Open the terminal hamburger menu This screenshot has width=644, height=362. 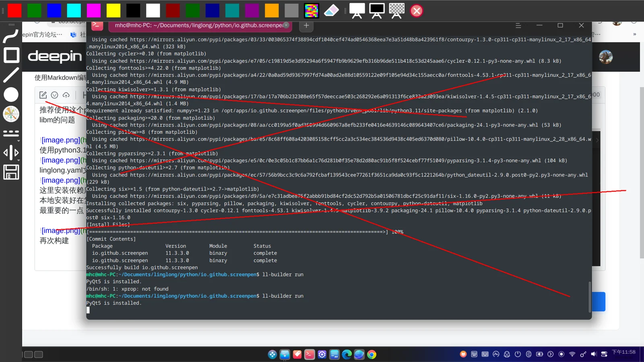[518, 25]
